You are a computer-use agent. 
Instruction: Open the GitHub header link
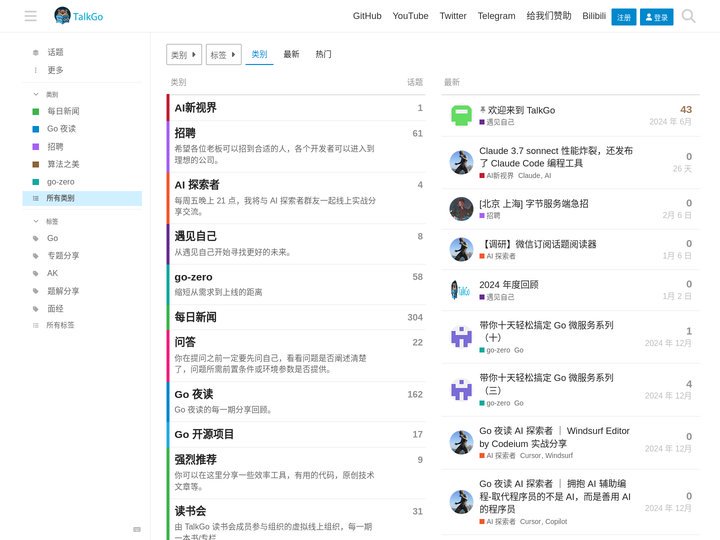pyautogui.click(x=367, y=16)
